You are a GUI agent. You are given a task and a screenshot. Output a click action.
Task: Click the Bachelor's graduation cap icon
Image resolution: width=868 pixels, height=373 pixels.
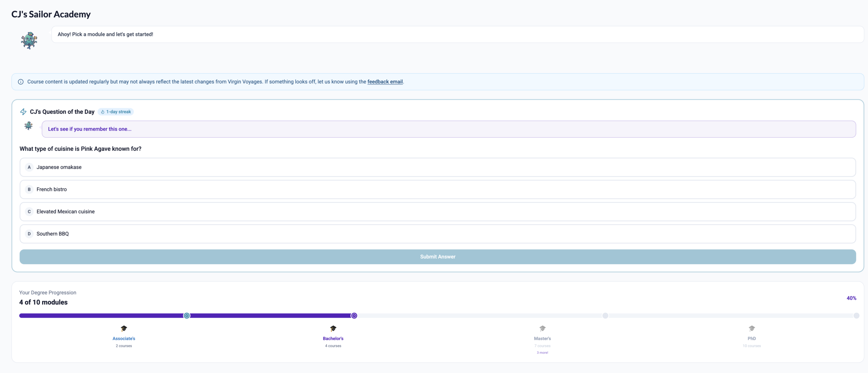333,328
